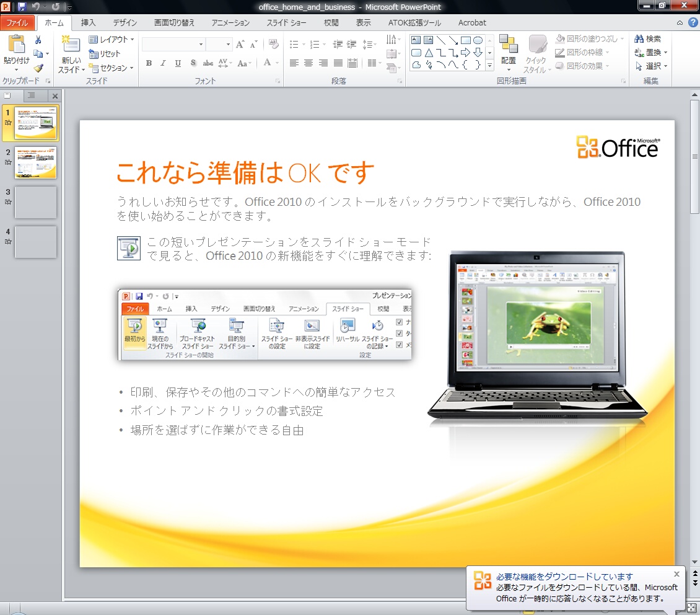The height and width of the screenshot is (615, 700).
Task: Toggle Underline formatting
Action: pos(178,63)
